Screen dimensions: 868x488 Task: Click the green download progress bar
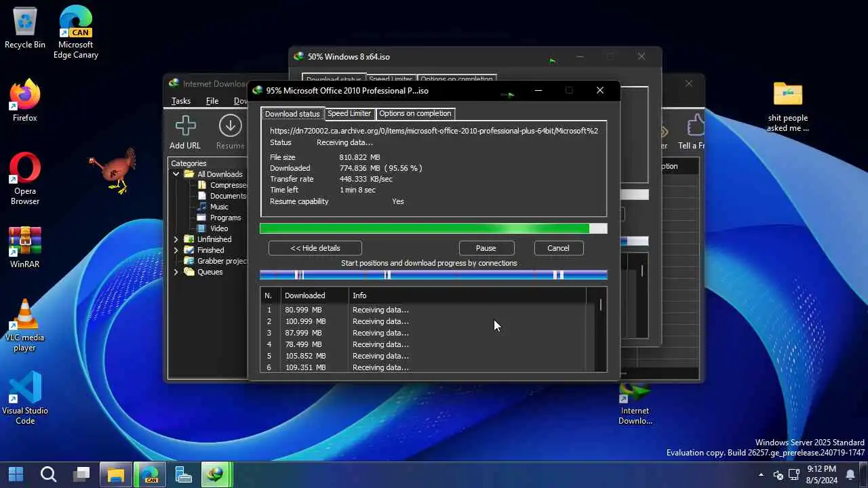point(433,228)
